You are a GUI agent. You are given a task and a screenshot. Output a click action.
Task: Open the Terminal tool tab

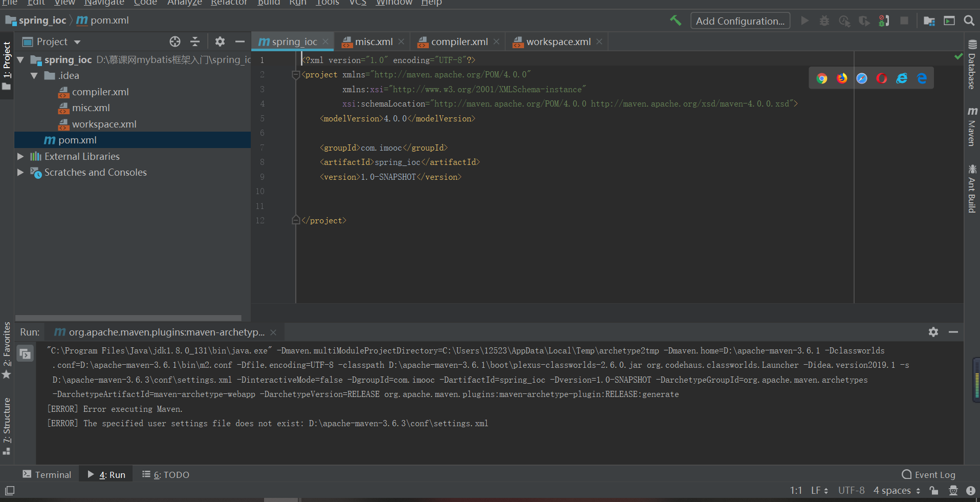pos(47,474)
